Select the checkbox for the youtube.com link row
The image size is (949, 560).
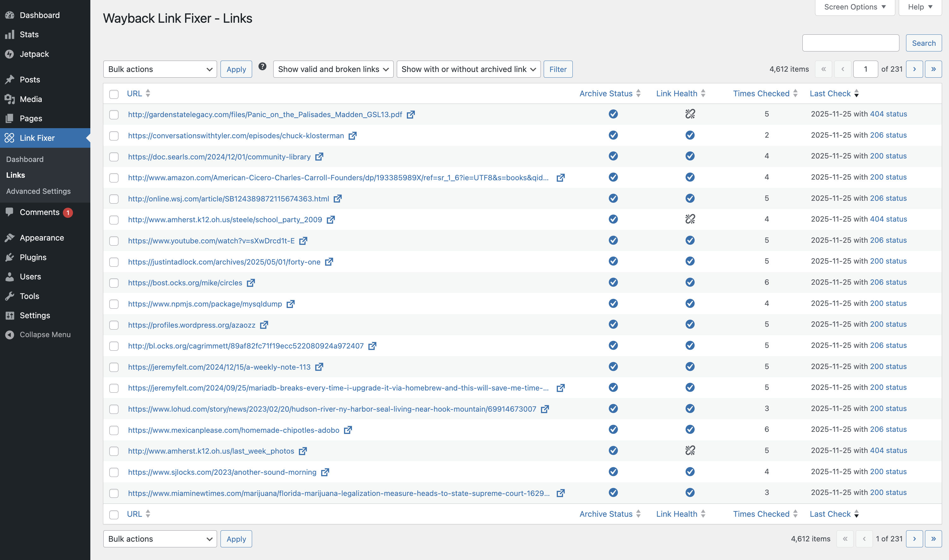point(114,241)
